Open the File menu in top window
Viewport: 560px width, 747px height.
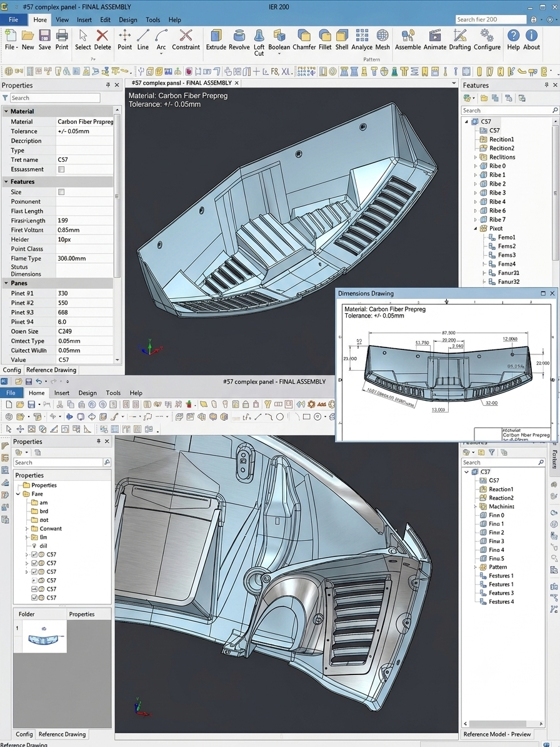(13, 19)
